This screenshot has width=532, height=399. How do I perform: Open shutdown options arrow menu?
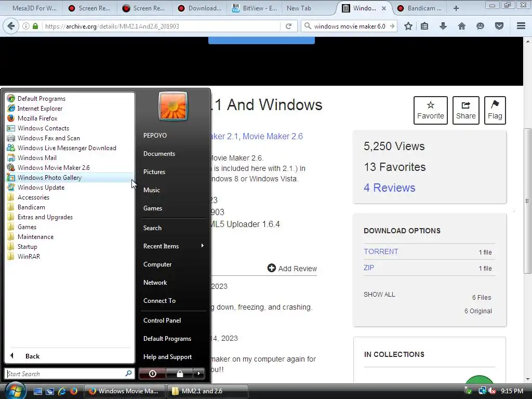tap(199, 374)
